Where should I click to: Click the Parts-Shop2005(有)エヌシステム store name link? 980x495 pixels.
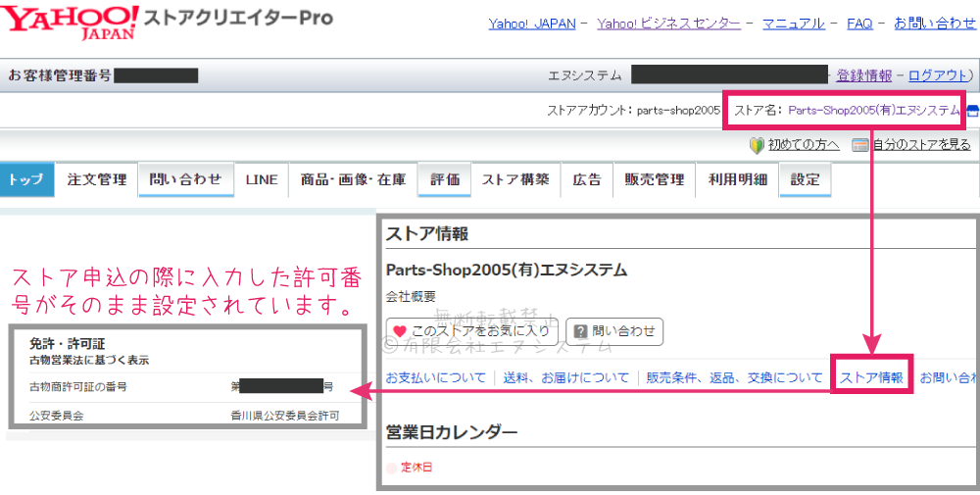[874, 111]
